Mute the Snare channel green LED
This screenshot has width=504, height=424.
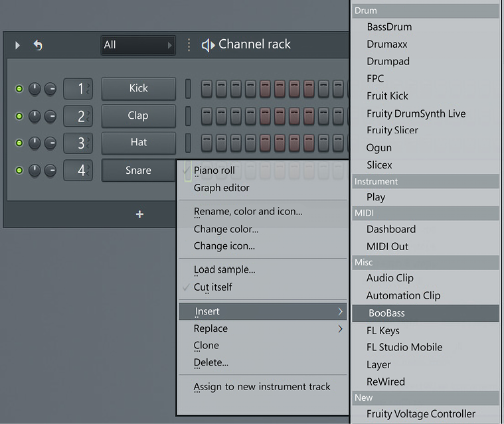click(x=19, y=171)
